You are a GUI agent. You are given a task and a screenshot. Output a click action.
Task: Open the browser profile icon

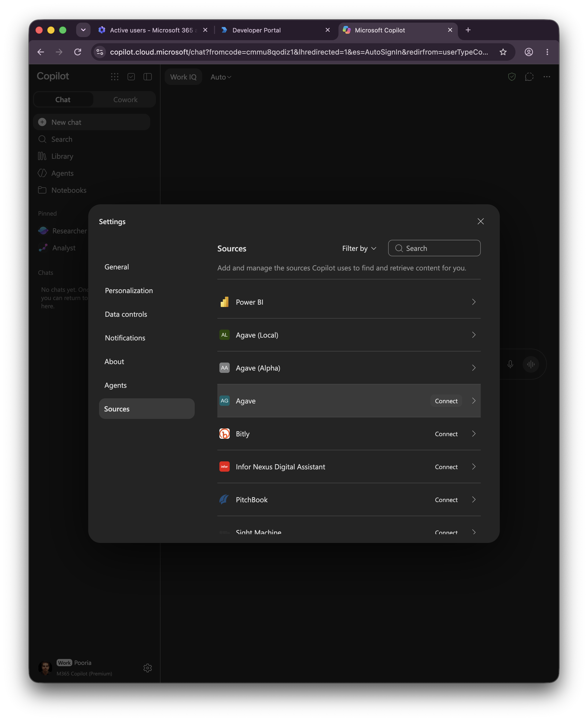pos(529,52)
